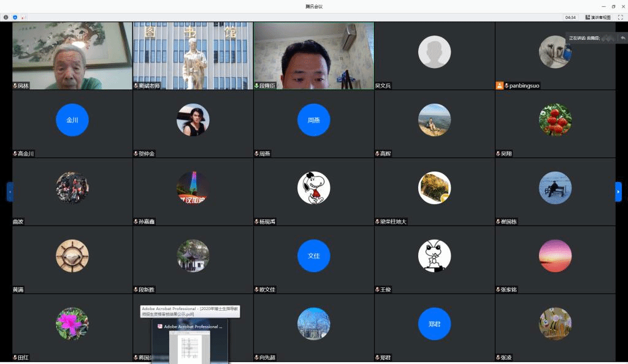This screenshot has width=628, height=364.
Task: Click the 周燕 blue avatar circle
Action: [313, 120]
